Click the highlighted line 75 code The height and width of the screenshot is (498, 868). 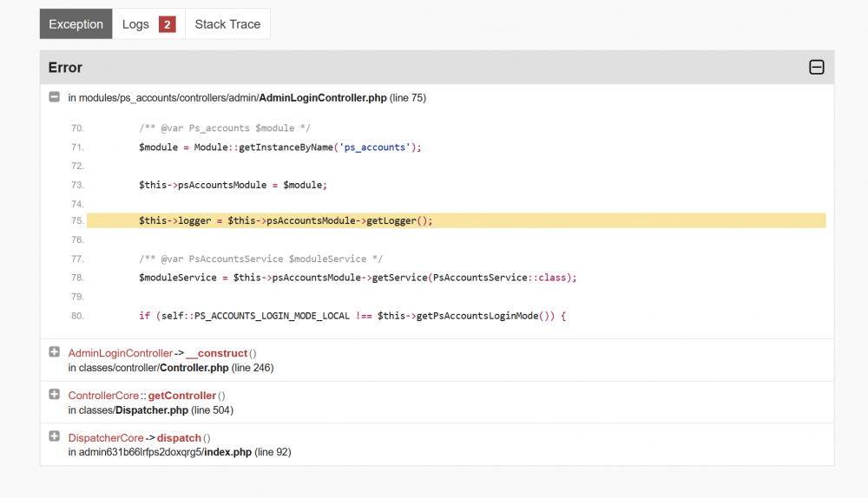(285, 221)
